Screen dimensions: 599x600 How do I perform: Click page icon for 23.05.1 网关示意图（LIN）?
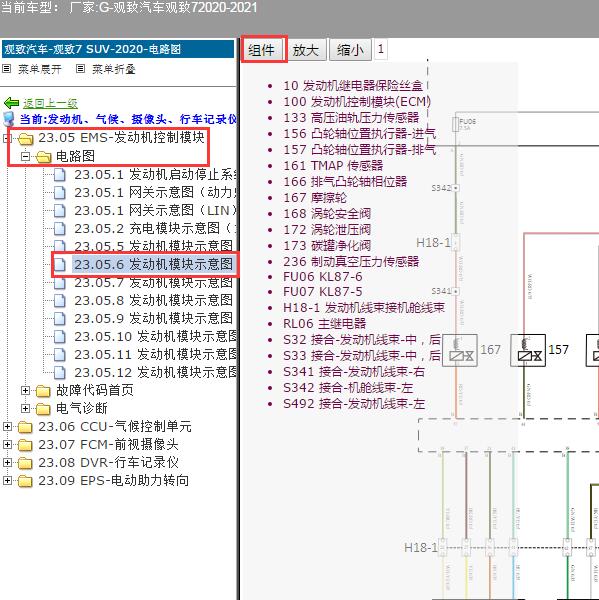tap(60, 210)
